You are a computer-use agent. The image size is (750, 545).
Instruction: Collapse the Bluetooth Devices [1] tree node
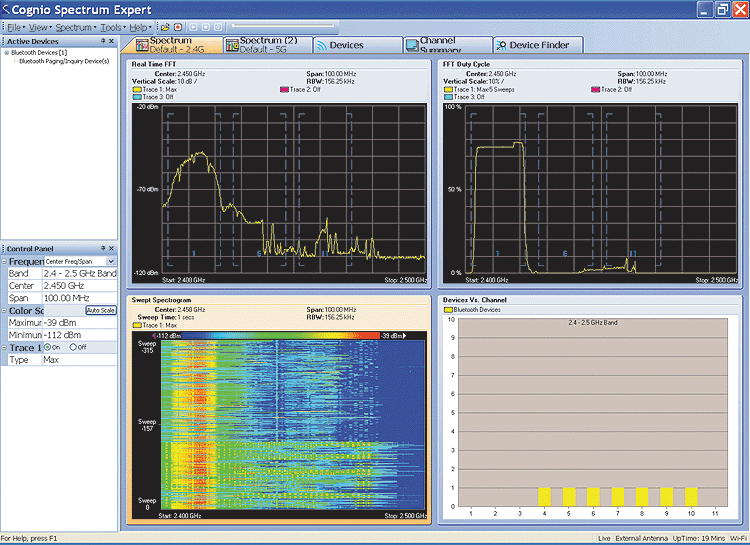pyautogui.click(x=6, y=53)
